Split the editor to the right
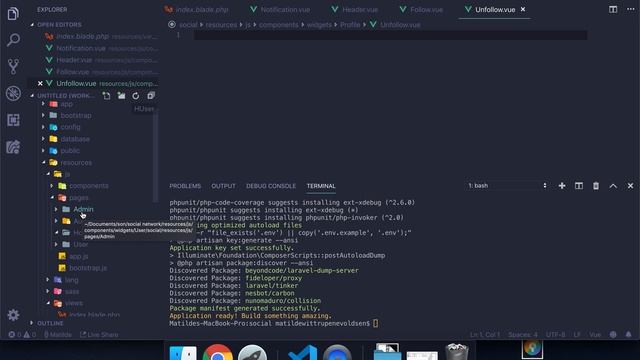The image size is (640, 360). coord(613,9)
